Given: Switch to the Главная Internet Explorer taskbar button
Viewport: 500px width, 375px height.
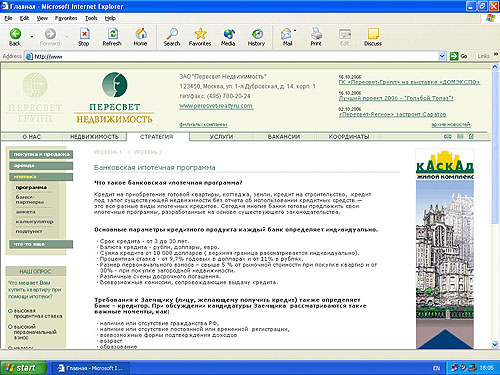Looking at the screenshot, I should 91,368.
